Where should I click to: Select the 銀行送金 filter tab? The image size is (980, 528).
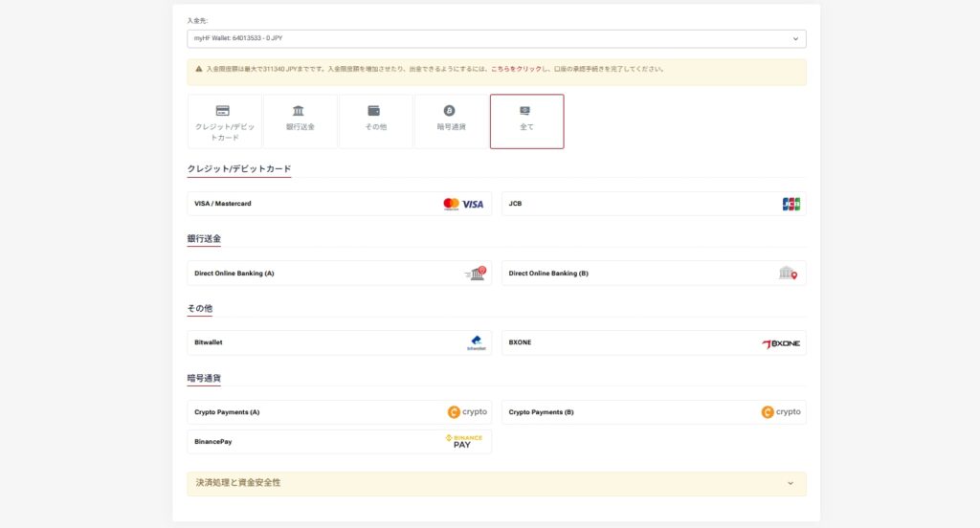coord(300,121)
